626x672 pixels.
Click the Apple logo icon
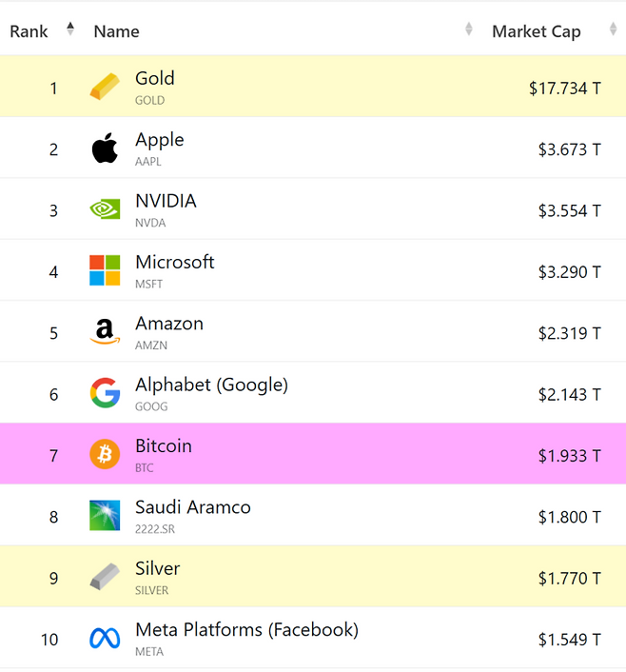105,149
